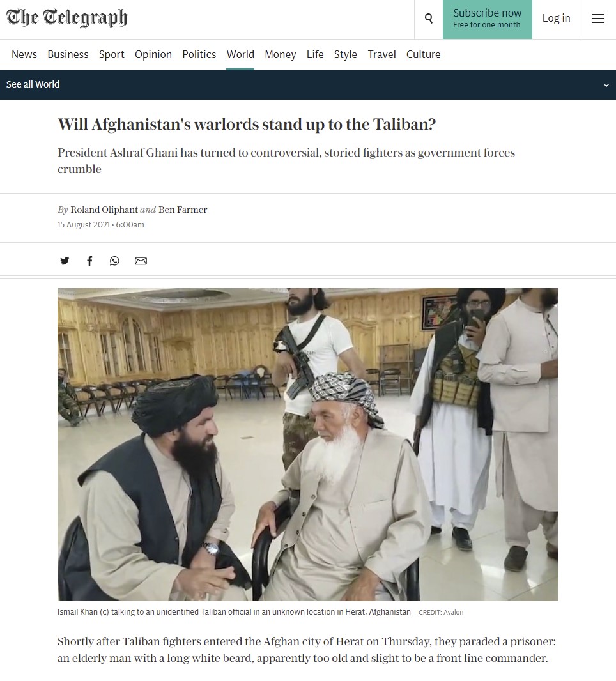Share article via Twitter icon
The height and width of the screenshot is (681, 616).
click(65, 261)
